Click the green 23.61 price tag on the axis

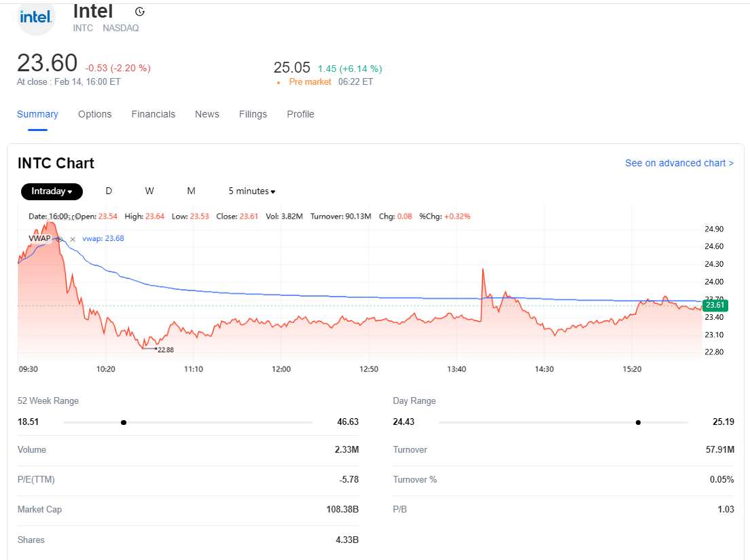pyautogui.click(x=716, y=305)
